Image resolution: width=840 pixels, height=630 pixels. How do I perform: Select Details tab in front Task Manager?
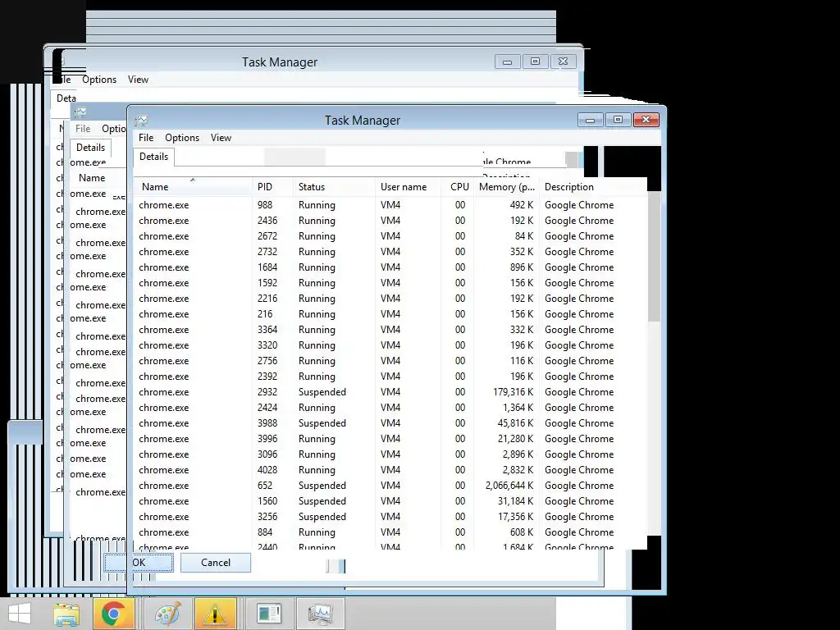[x=153, y=157]
